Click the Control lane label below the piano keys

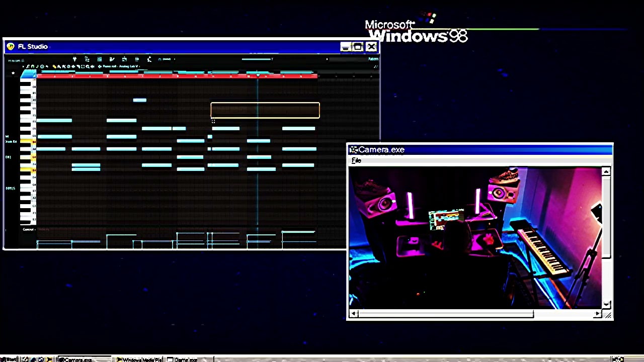click(x=28, y=230)
